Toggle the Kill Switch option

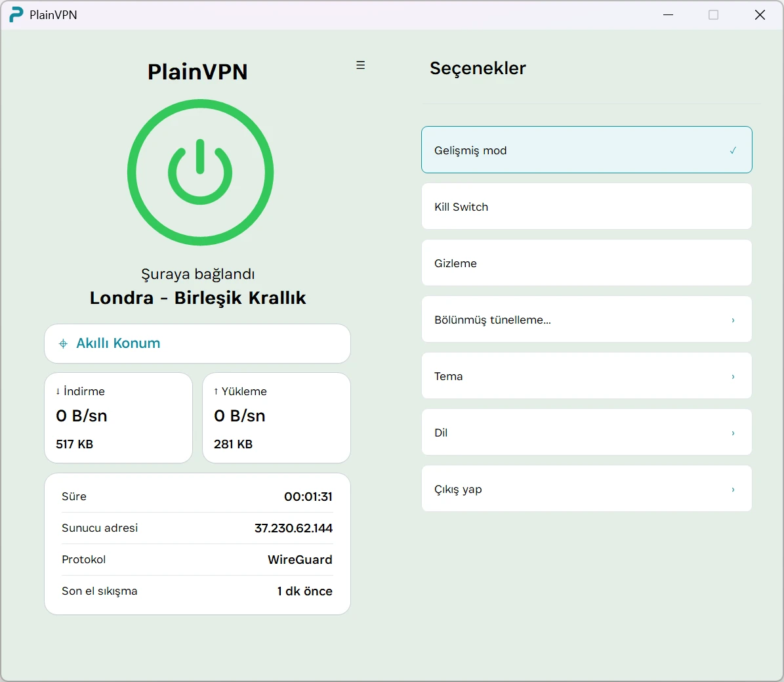(587, 206)
